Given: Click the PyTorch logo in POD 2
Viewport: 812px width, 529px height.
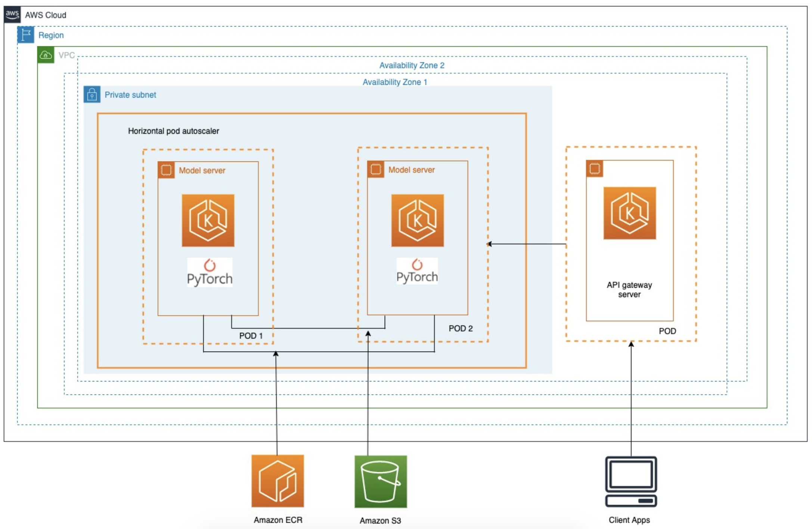Looking at the screenshot, I should click(x=417, y=271).
